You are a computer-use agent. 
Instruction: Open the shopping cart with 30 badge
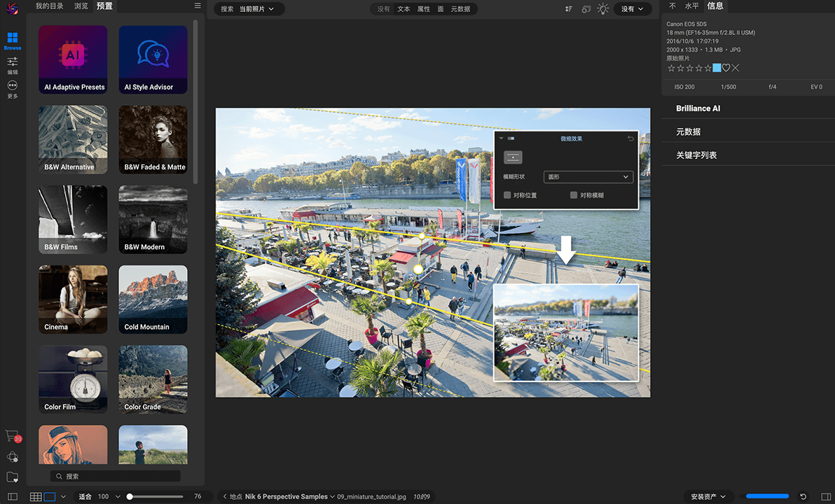(13, 435)
